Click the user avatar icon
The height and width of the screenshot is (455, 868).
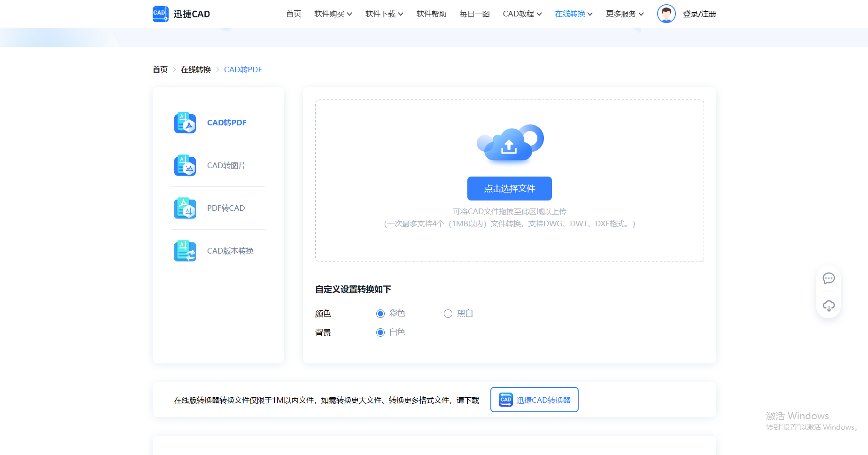pyautogui.click(x=666, y=14)
